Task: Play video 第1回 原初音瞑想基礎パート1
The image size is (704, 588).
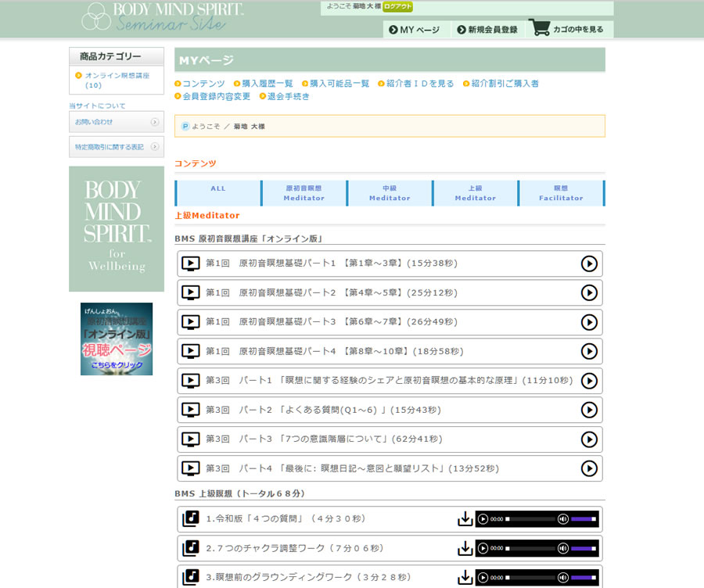Action: pyautogui.click(x=589, y=264)
